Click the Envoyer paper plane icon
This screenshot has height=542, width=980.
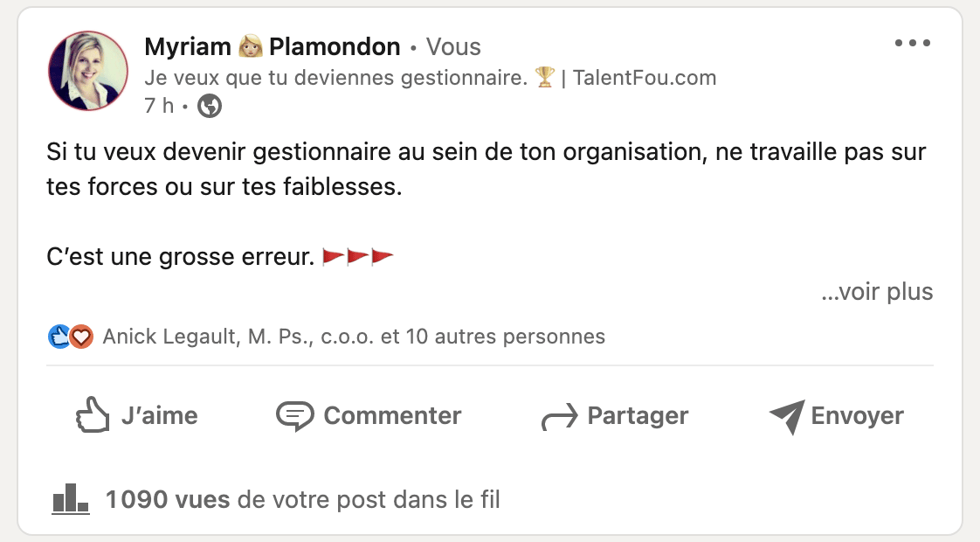(x=787, y=417)
